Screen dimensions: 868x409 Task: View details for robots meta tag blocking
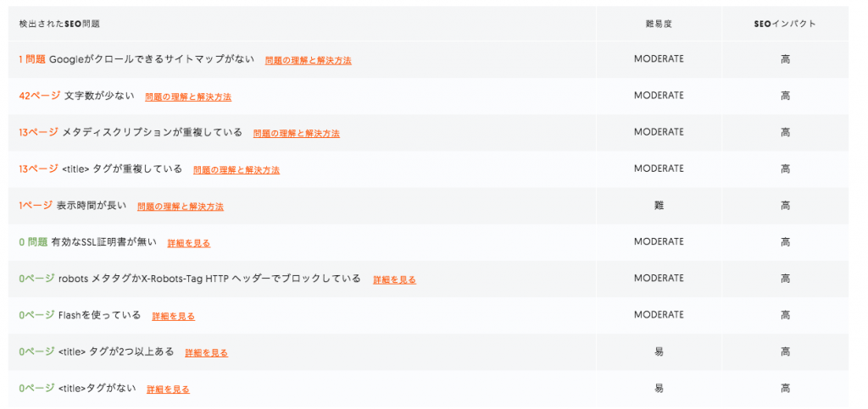tap(394, 279)
